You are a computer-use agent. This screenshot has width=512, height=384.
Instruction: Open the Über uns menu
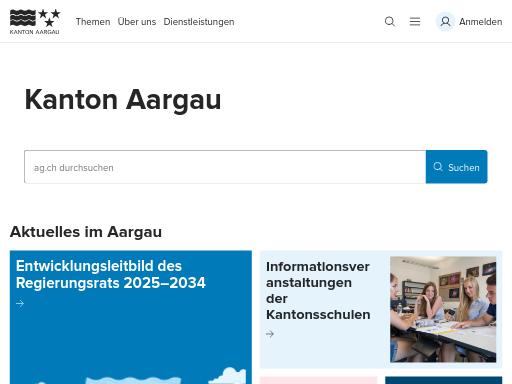[137, 22]
